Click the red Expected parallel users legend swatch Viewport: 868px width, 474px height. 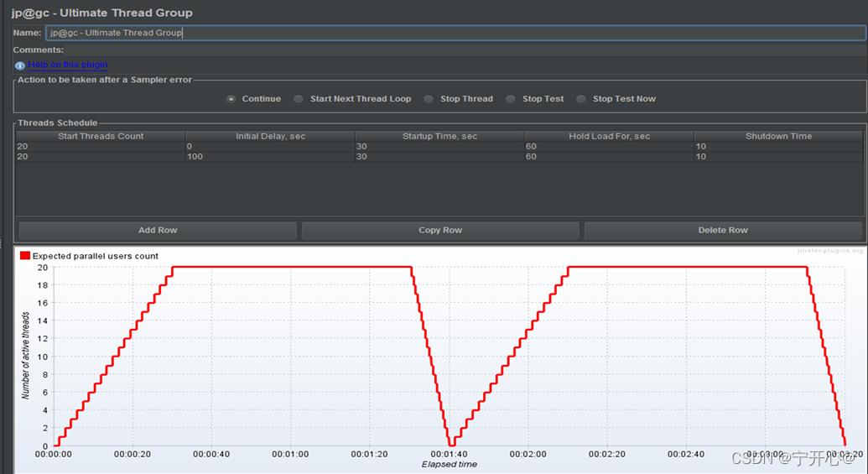[25, 256]
